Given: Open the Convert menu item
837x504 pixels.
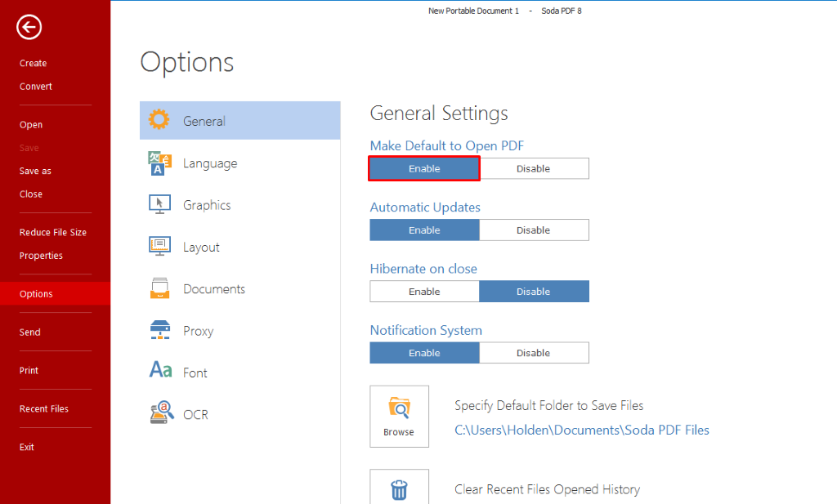Looking at the screenshot, I should pos(36,87).
